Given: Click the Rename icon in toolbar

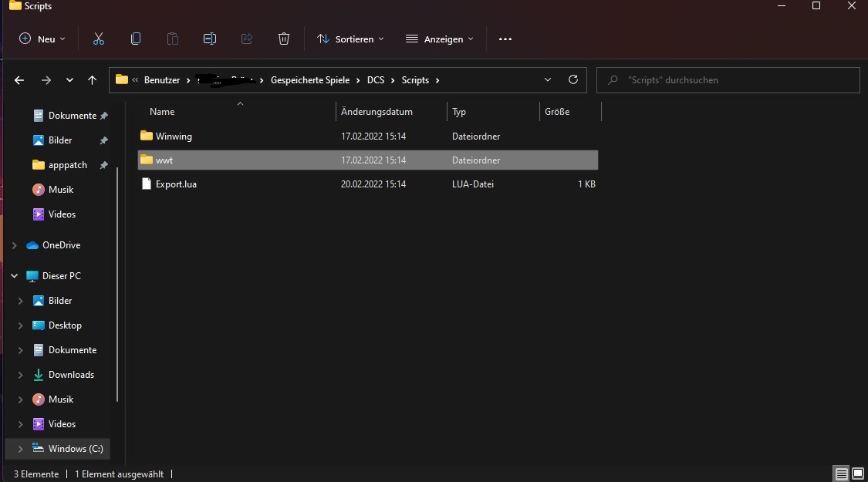Looking at the screenshot, I should 210,39.
